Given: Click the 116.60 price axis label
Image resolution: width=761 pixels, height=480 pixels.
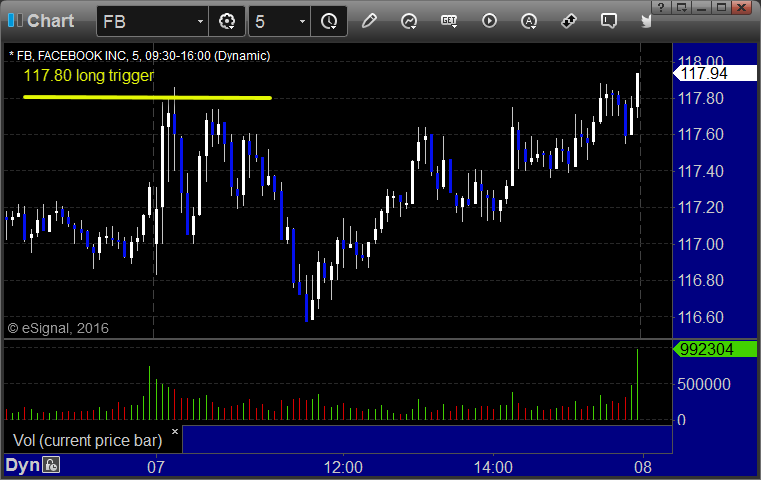Looking at the screenshot, I should coord(700,317).
